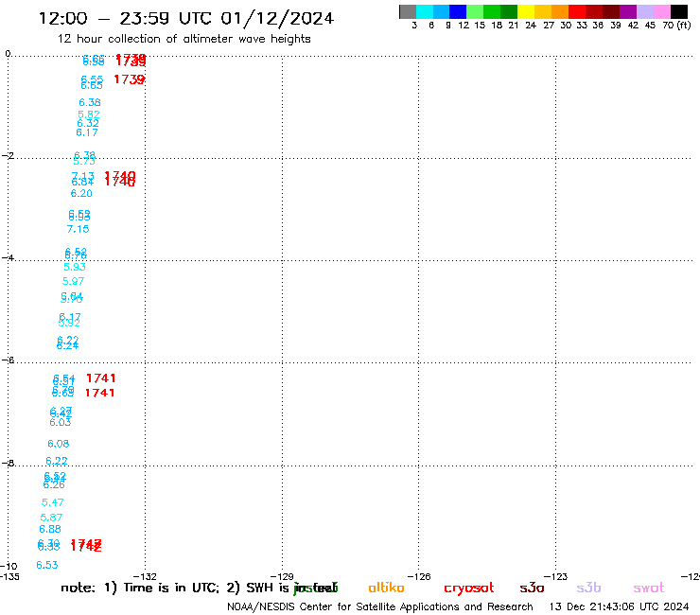Viewport: 700px width, 615px height.
Task: Select the wave height value 5.97
Action: pos(73,281)
